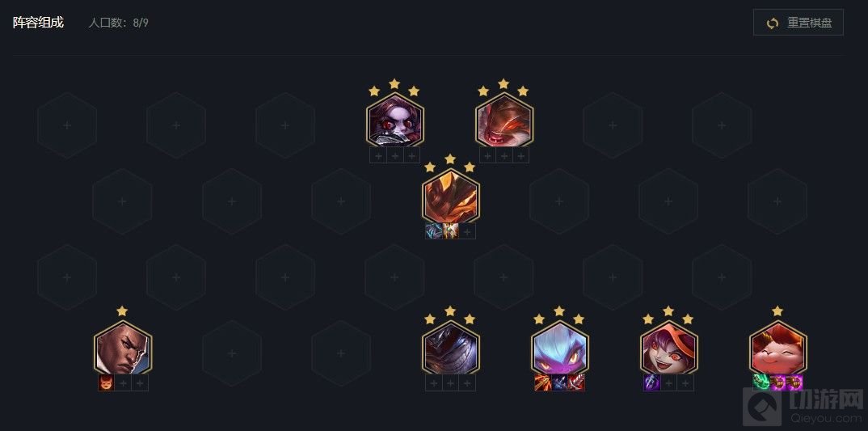The height and width of the screenshot is (431, 868).
Task: Select the orange armored champion in the second row
Action: (x=451, y=196)
